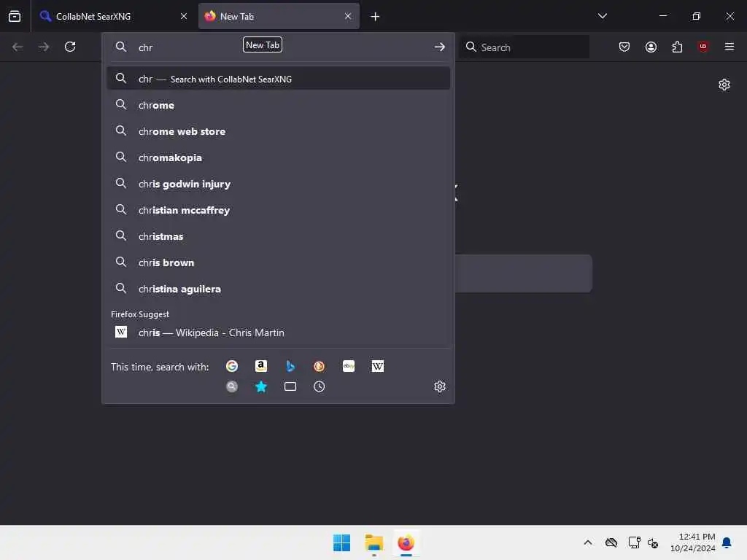Click the Go arrow in address bar
The height and width of the screenshot is (560, 747).
click(440, 47)
